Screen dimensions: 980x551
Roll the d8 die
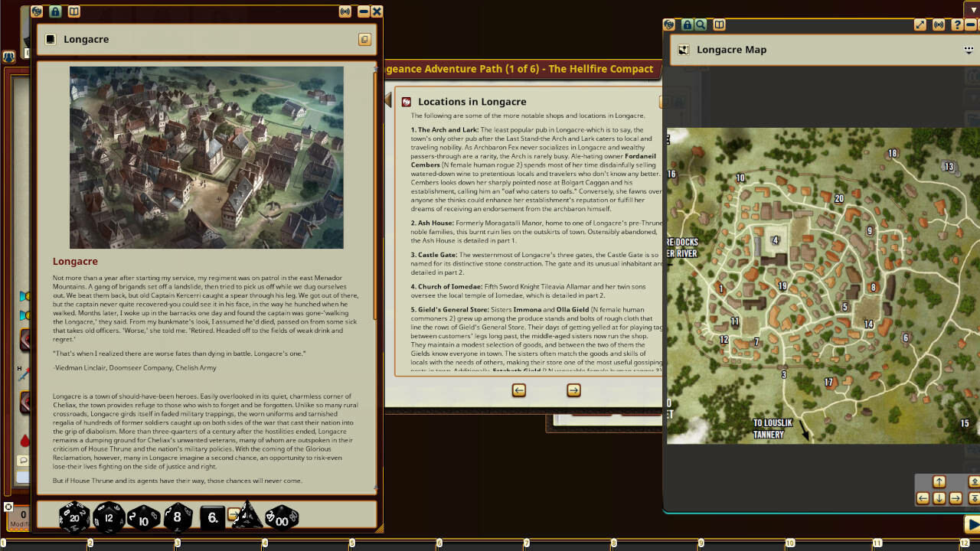click(x=177, y=516)
